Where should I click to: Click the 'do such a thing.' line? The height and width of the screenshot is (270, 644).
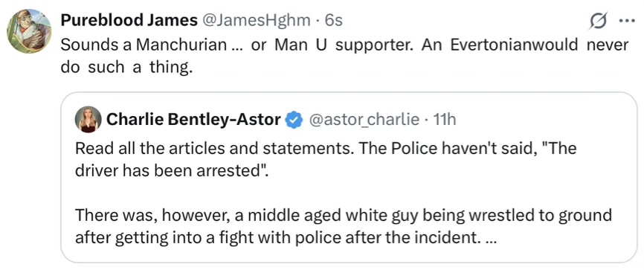coord(126,67)
